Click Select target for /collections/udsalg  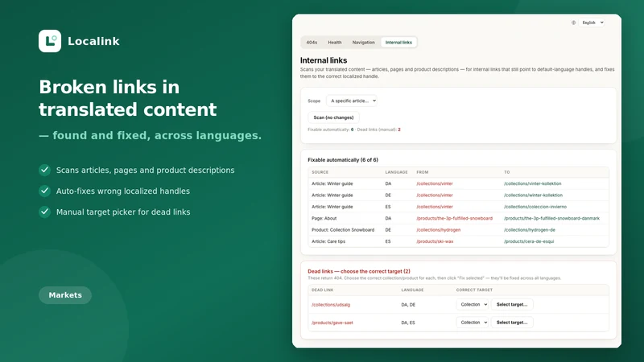(x=512, y=305)
